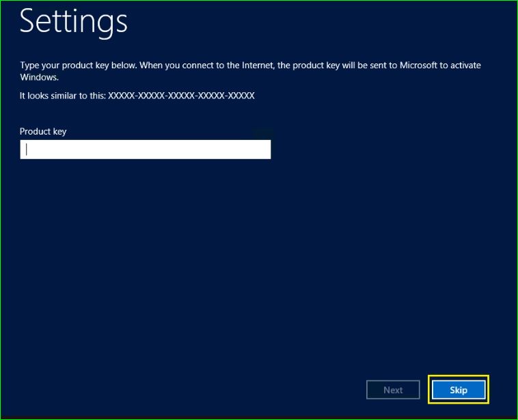Screen dimensions: 518x420
Task: Focus the Product key text box
Action: pyautogui.click(x=145, y=150)
